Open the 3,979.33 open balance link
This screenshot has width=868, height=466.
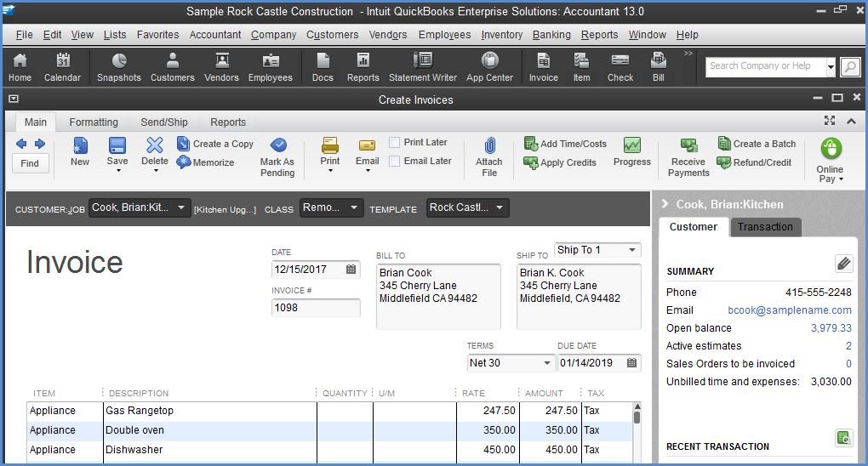pyautogui.click(x=831, y=328)
